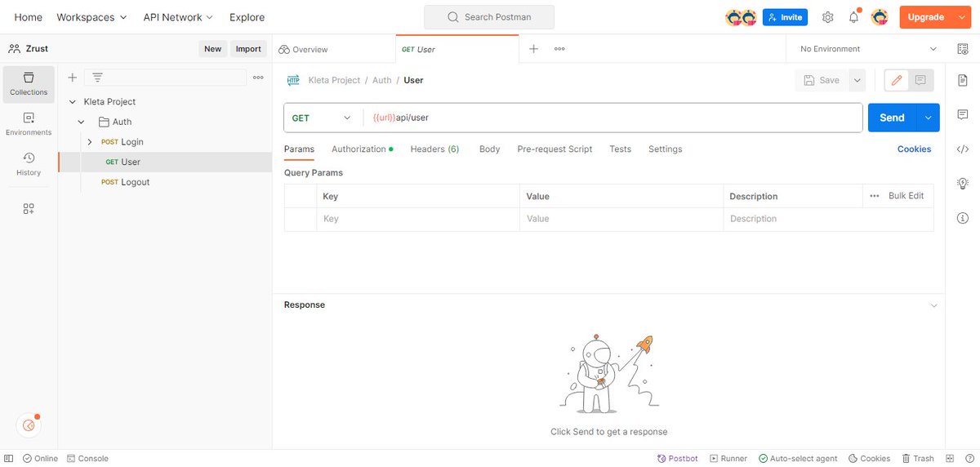Click the query param Value input cell
The width and height of the screenshot is (980, 467).
(621, 219)
